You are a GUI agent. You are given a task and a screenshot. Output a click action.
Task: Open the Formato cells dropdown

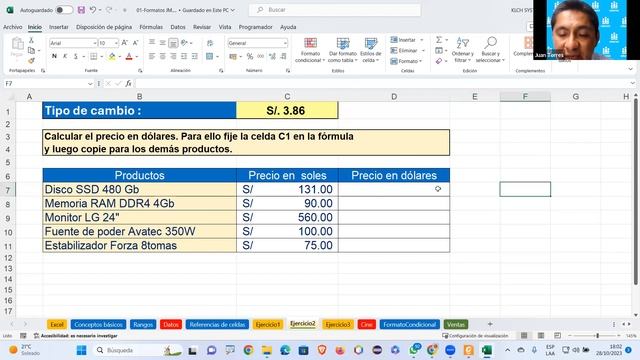[406, 61]
